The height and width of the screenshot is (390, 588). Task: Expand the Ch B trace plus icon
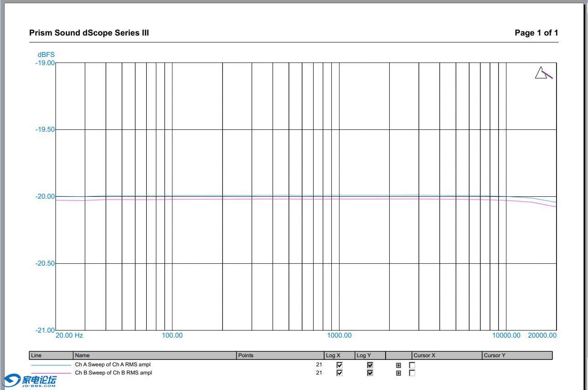pyautogui.click(x=398, y=373)
